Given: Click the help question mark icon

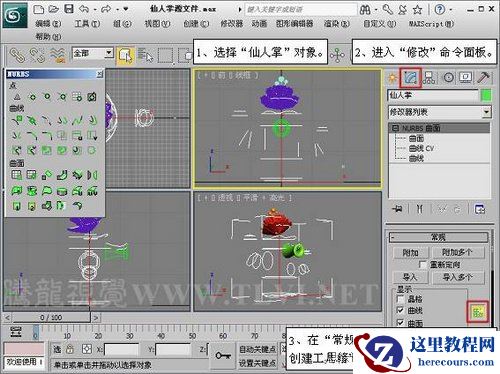Looking at the screenshot, I should pyautogui.click(x=439, y=10).
